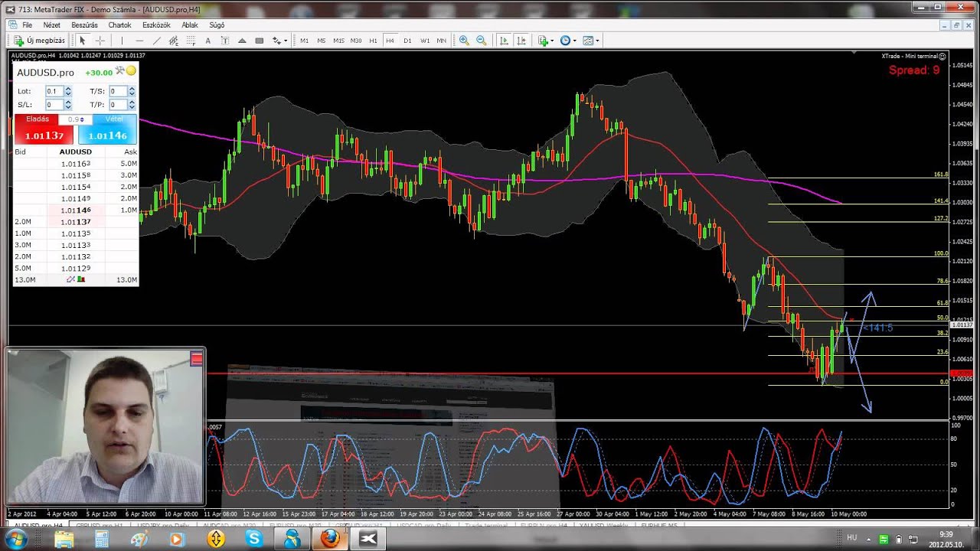Switch chart to M15 timeframe
The width and height of the screenshot is (980, 551).
point(338,41)
